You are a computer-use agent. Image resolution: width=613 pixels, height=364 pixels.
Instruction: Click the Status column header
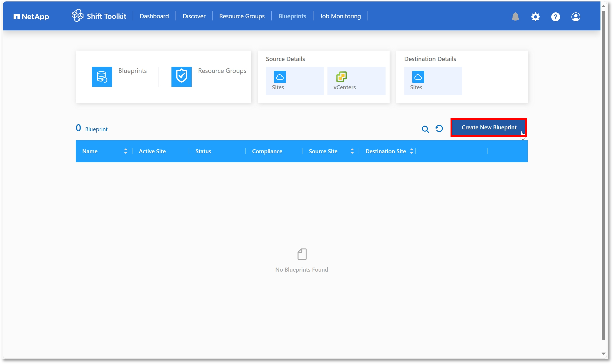click(203, 151)
